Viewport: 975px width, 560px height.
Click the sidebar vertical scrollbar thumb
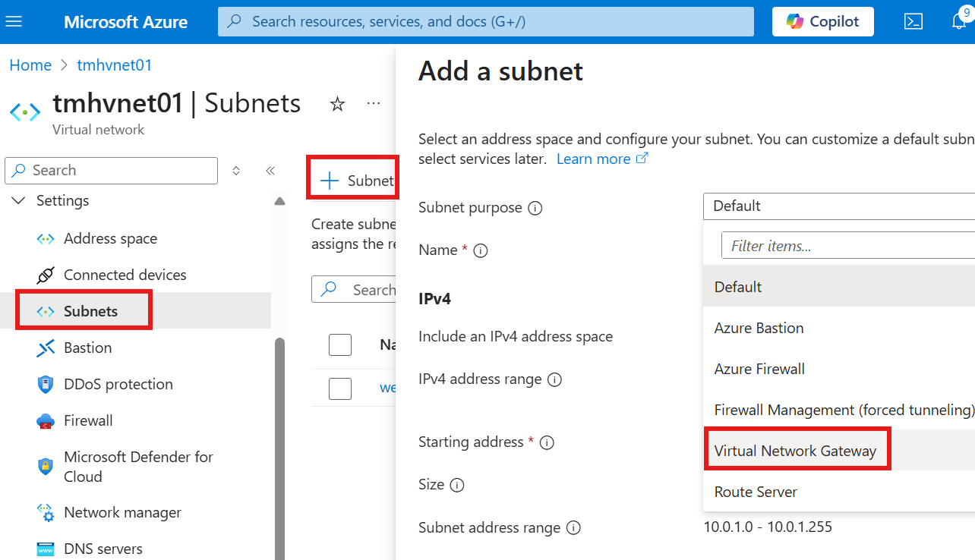(279, 448)
